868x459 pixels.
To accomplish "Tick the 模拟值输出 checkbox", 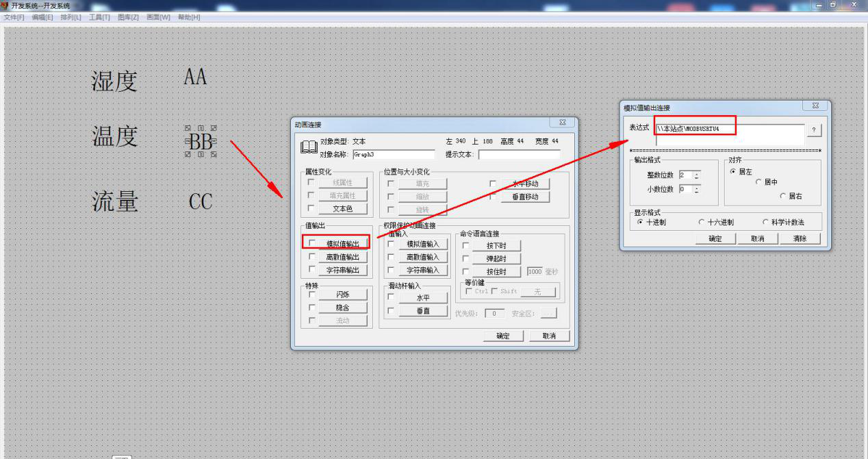I will 312,243.
